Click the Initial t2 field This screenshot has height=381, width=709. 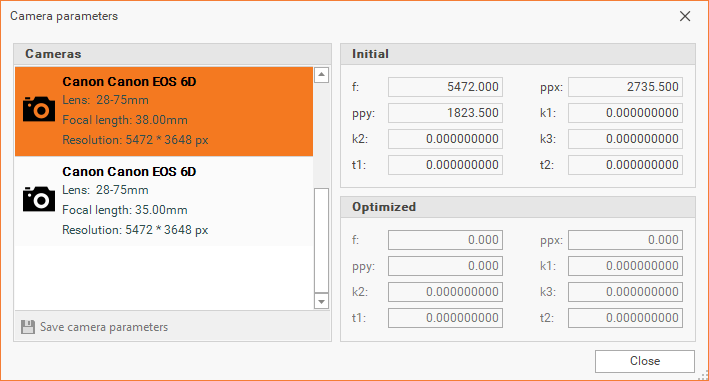pyautogui.click(x=625, y=165)
